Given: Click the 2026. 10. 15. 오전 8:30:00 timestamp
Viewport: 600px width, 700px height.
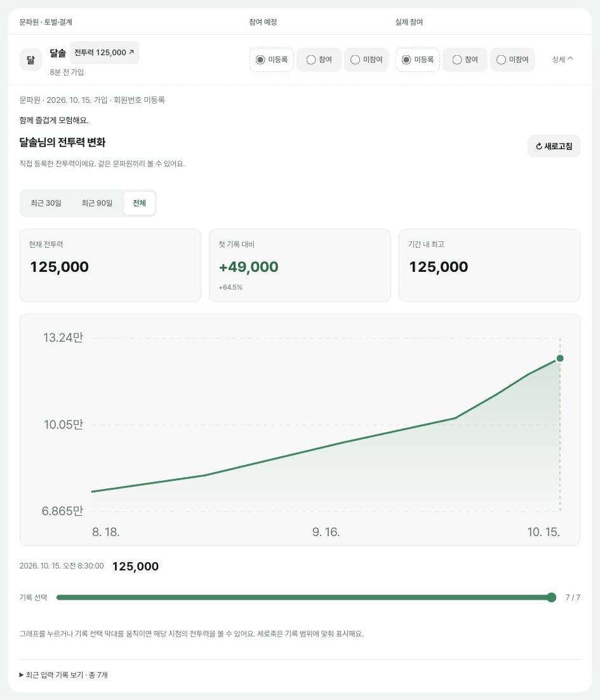Looking at the screenshot, I should coord(62,566).
